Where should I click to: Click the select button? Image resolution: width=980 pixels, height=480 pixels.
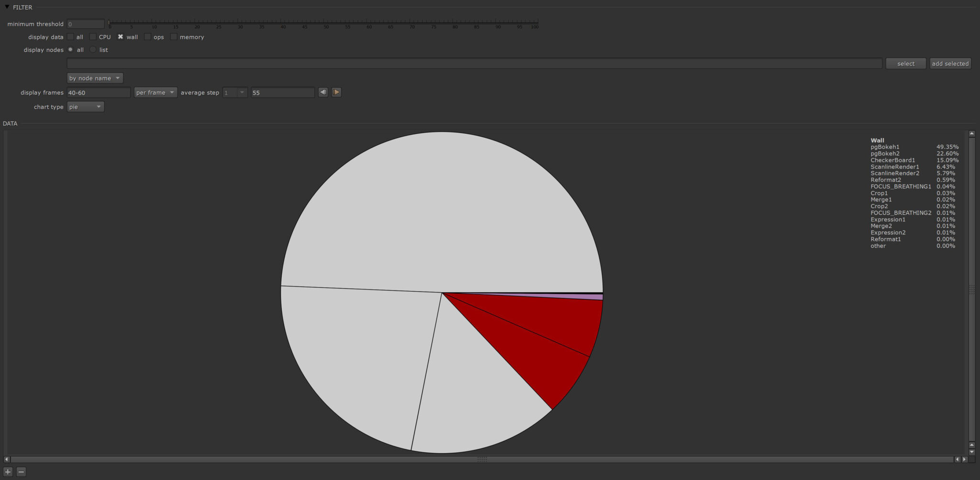tap(905, 63)
